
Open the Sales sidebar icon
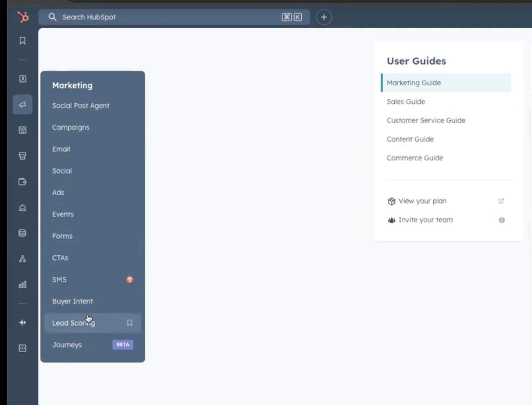[22, 156]
